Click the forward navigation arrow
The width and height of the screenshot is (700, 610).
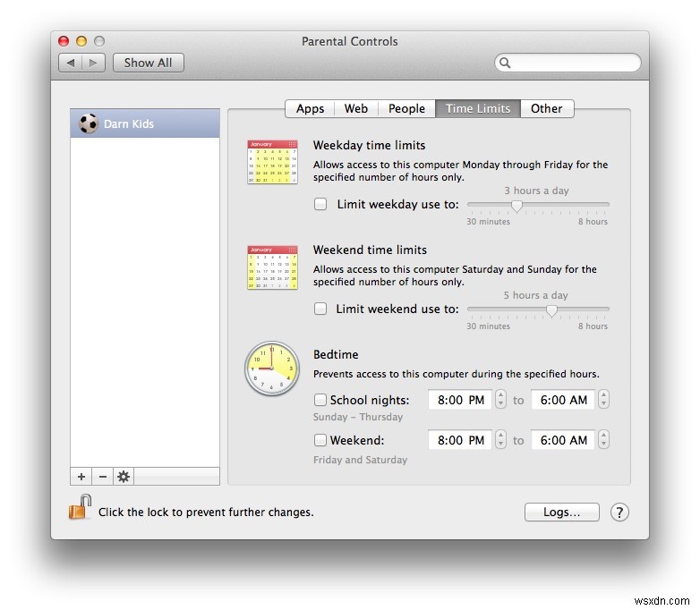click(x=93, y=63)
